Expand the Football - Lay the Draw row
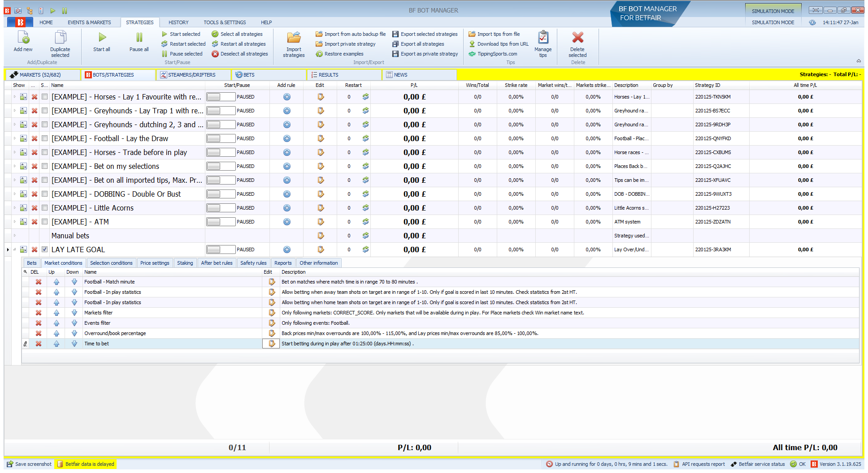868x473 pixels. (x=14, y=138)
